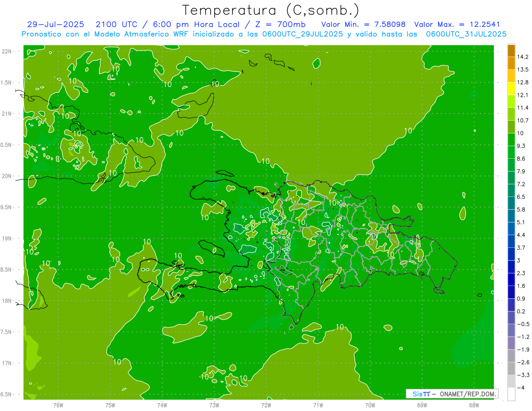The image size is (532, 411).
Task: Click the "-1.9" color scale value
Action: tap(523, 349)
